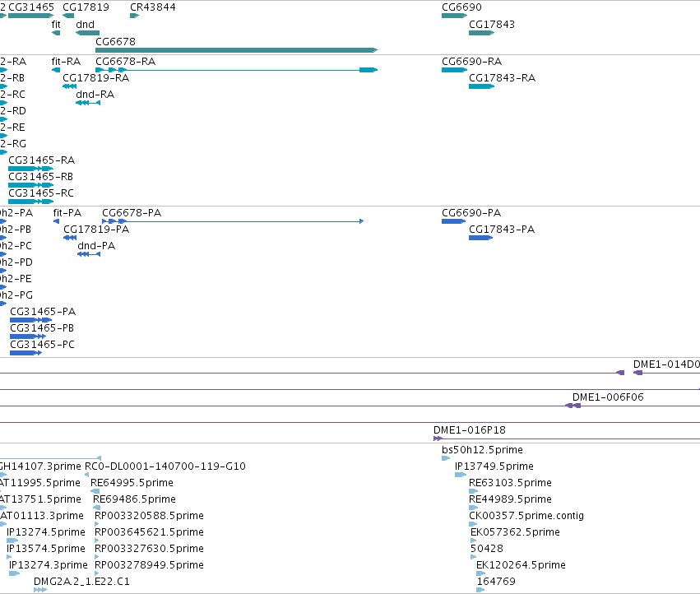Viewport: 700px width, 594px height.
Task: Click the CG17819-PA protein label
Action: pyautogui.click(x=96, y=229)
